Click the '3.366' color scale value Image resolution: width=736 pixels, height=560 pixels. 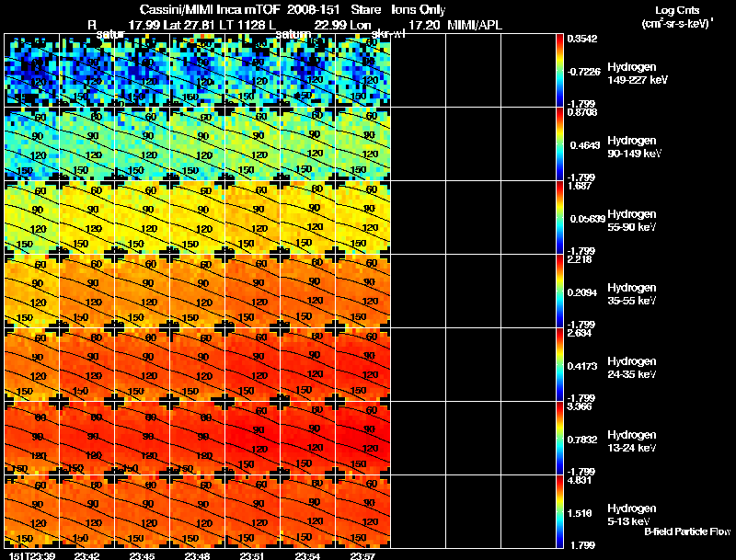click(x=580, y=406)
